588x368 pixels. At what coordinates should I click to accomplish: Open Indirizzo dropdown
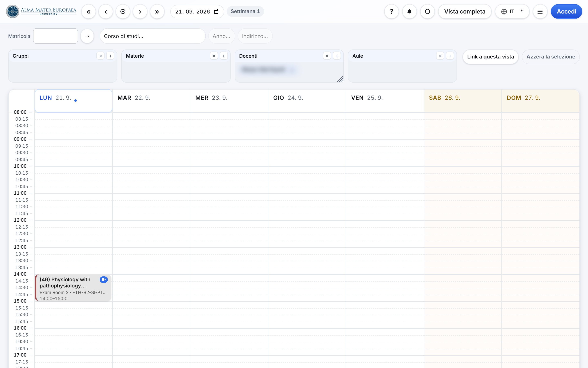pos(255,36)
